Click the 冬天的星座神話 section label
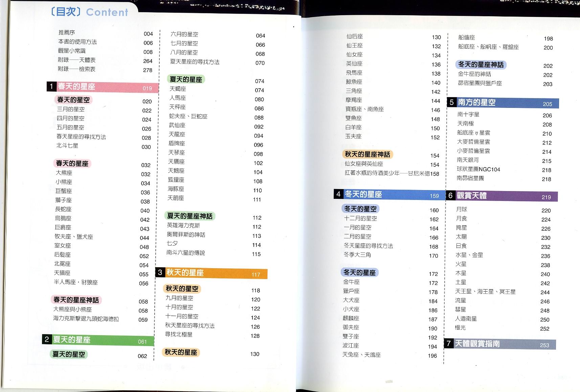The height and width of the screenshot is (392, 580). (x=481, y=65)
